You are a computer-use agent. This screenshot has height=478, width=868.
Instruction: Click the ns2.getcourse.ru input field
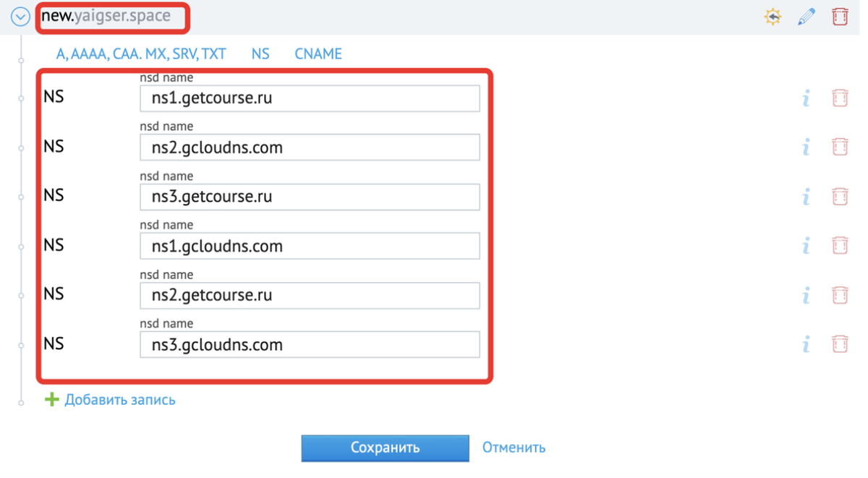pyautogui.click(x=310, y=295)
